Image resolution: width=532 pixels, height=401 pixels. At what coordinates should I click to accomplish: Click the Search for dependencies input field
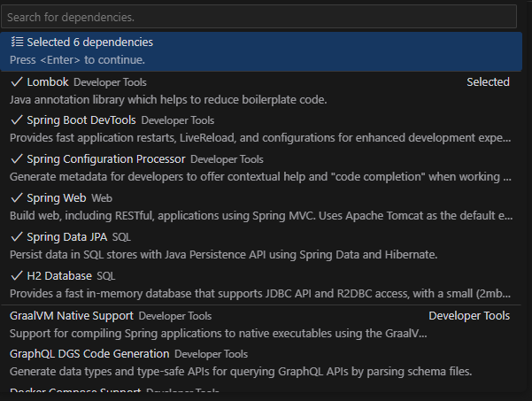coord(258,17)
